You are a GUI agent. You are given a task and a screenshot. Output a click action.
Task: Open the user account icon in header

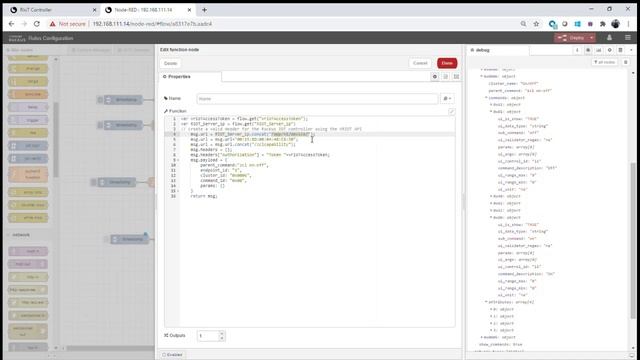[x=609, y=38]
